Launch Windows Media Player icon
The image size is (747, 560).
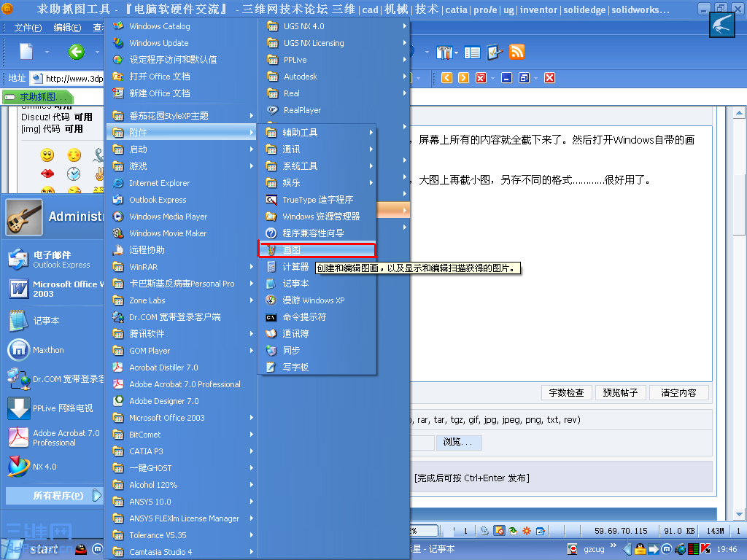point(117,216)
